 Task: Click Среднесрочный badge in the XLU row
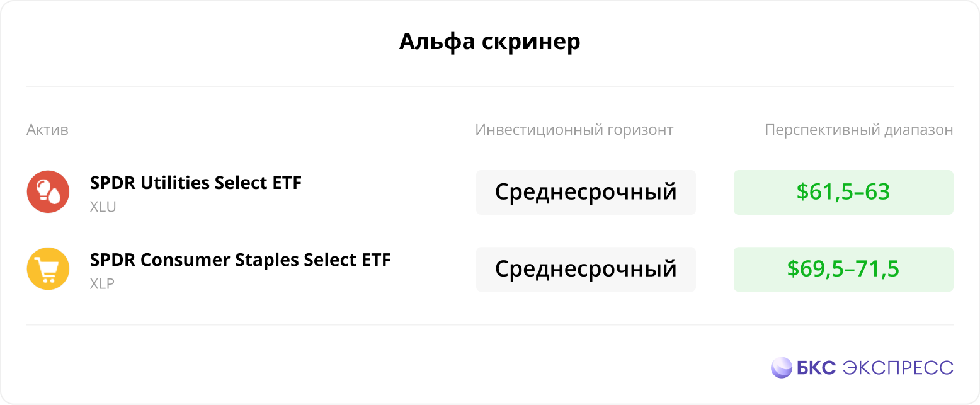coord(586,192)
